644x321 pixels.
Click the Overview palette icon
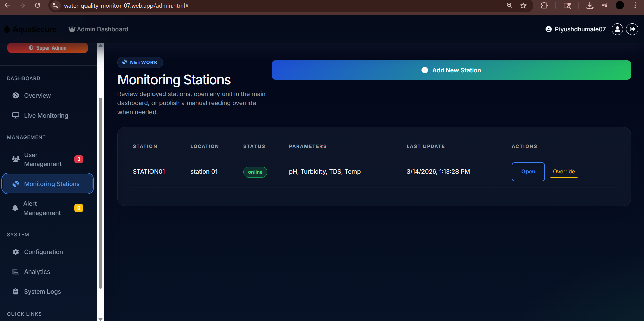16,95
